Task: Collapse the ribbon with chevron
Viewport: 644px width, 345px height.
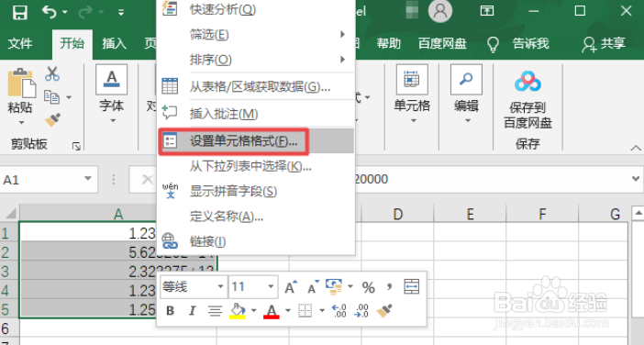Action: click(636, 148)
